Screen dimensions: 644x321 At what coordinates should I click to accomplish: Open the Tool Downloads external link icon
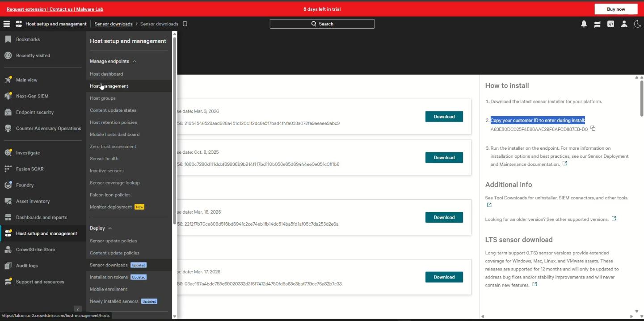(489, 205)
